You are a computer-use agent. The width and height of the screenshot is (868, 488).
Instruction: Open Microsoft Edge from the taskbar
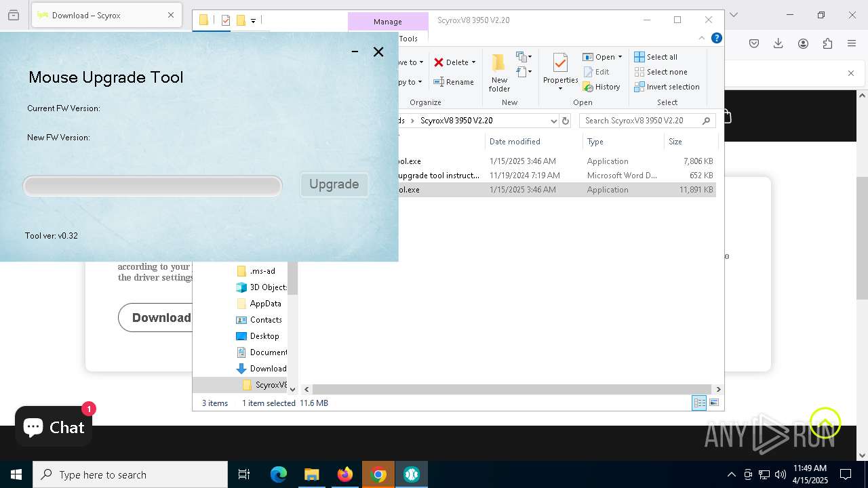[x=279, y=474]
